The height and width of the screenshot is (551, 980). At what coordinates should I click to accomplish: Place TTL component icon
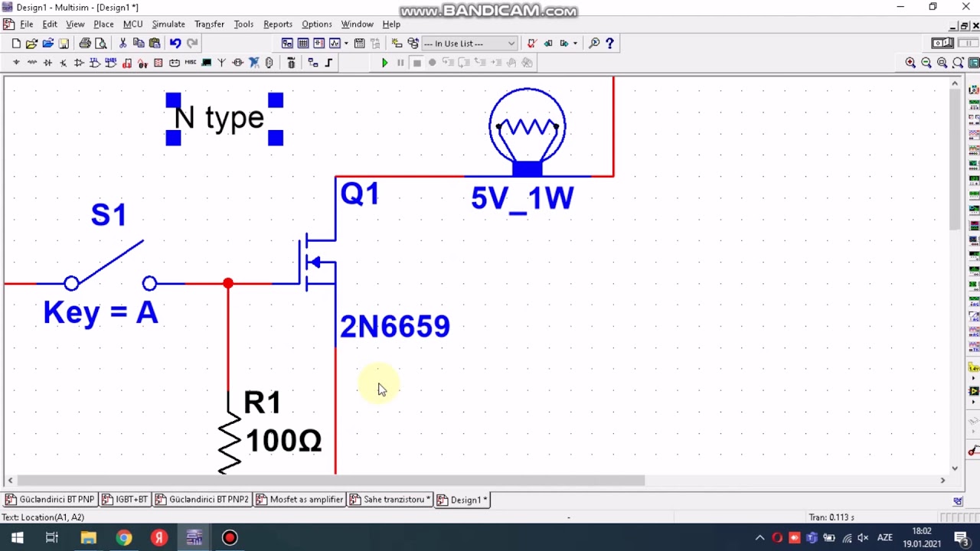94,62
